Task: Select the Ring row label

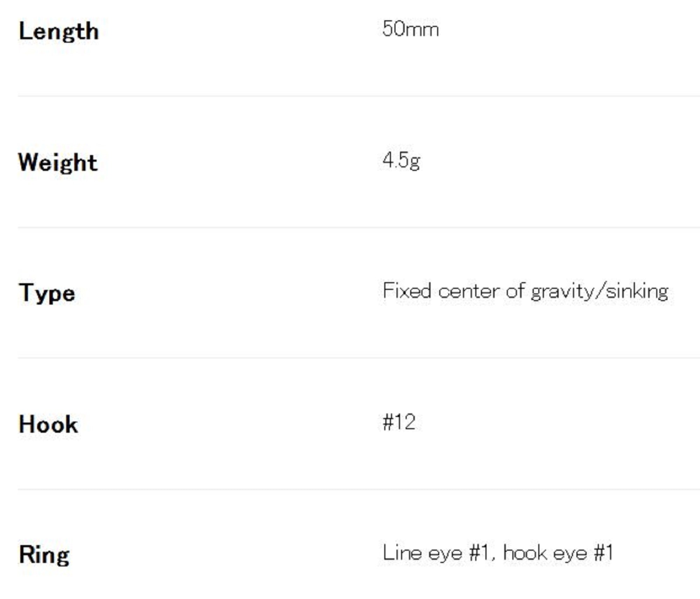Action: tap(44, 555)
